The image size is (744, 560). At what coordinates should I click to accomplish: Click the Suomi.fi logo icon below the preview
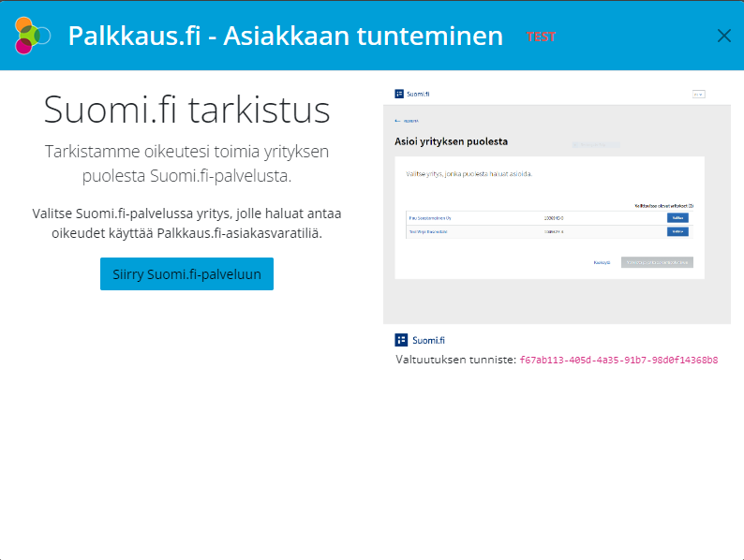point(401,340)
